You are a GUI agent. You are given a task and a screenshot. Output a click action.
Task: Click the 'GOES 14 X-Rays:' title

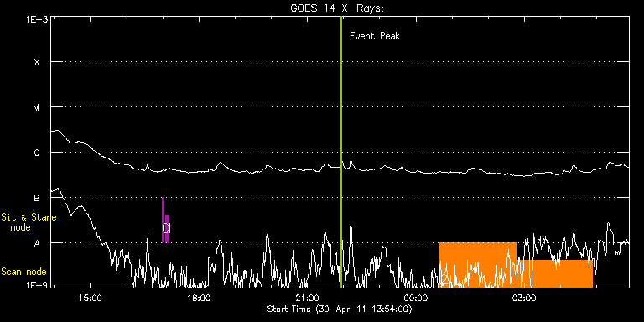337,8
